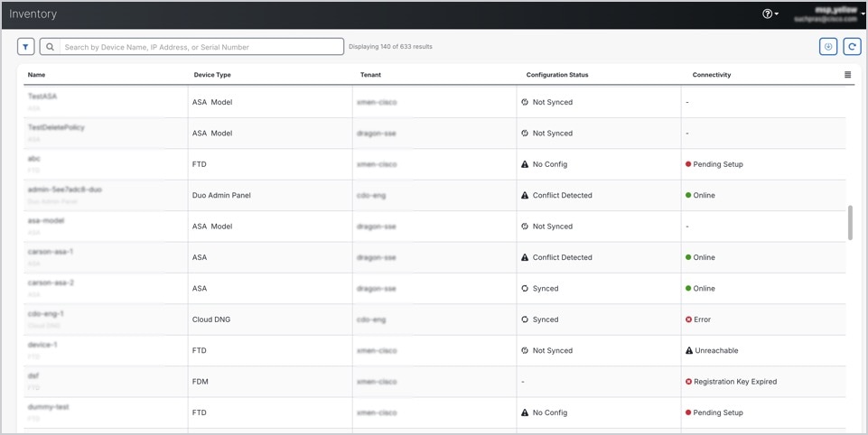Open the user account dropdown
Viewport: 868px width, 435px height.
click(828, 14)
